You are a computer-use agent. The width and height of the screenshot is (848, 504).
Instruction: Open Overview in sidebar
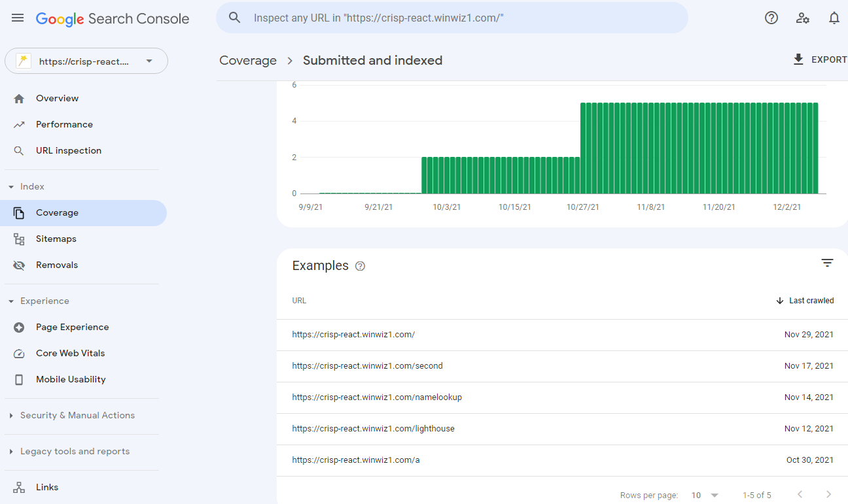click(57, 98)
